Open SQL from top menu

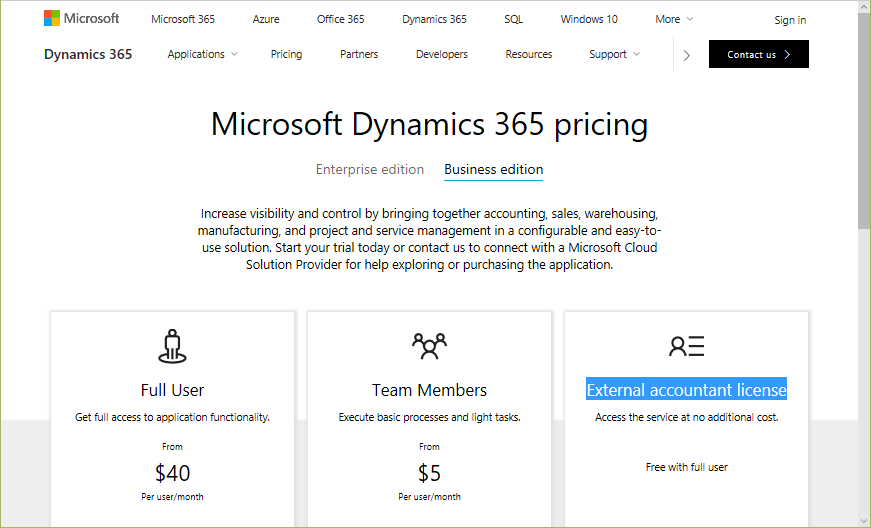[x=513, y=19]
